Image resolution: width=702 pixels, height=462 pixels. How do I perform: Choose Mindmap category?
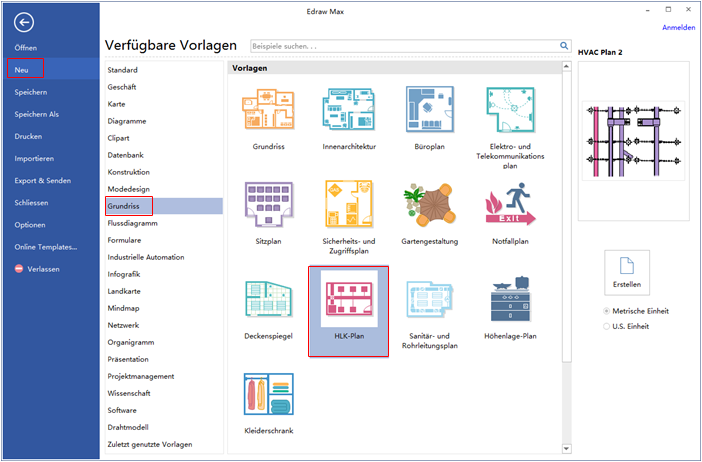click(x=123, y=308)
